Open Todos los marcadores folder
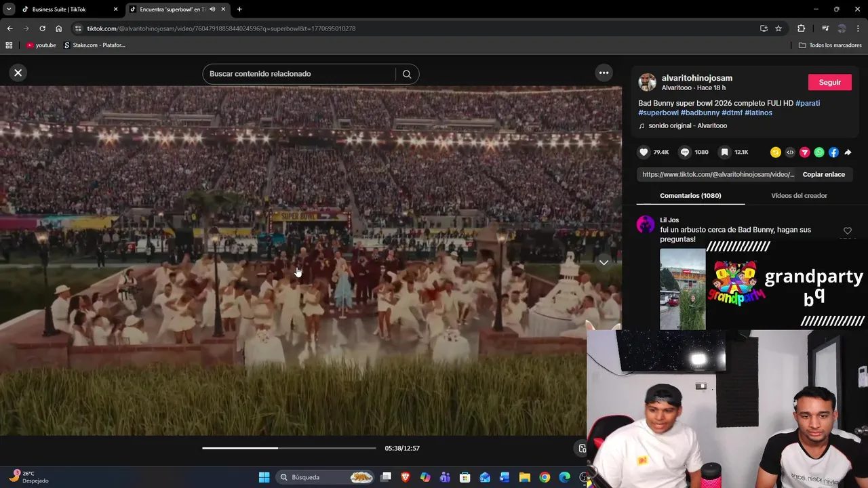 [x=830, y=45]
